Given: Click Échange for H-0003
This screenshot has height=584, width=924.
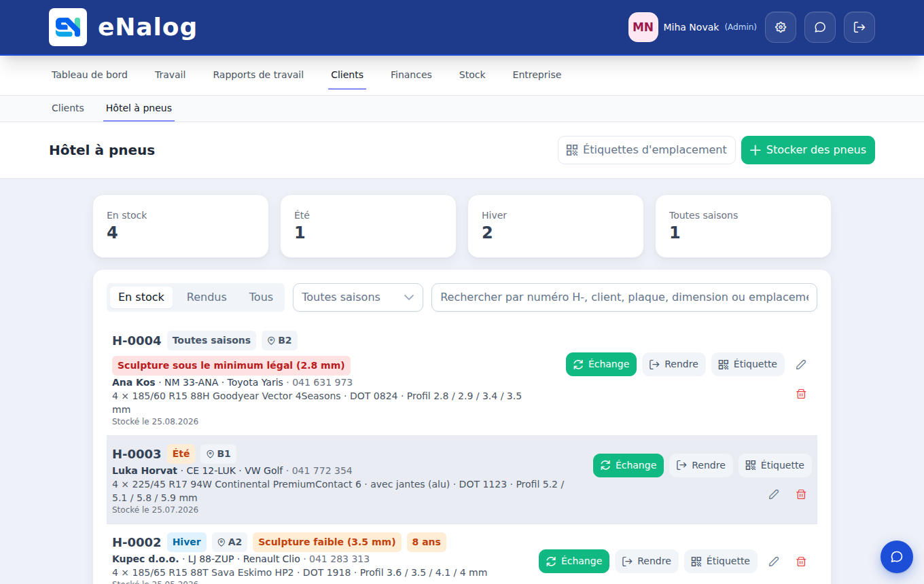Looking at the screenshot, I should [x=628, y=465].
